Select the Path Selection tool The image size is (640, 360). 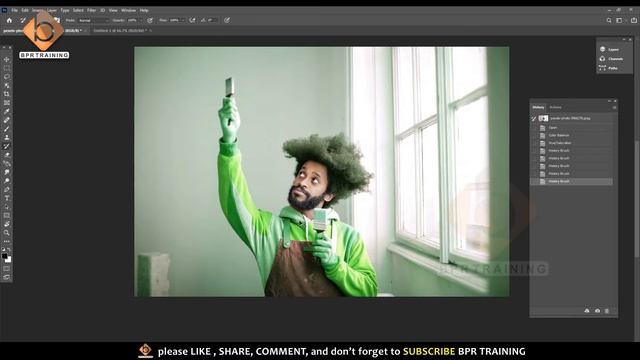pyautogui.click(x=7, y=207)
